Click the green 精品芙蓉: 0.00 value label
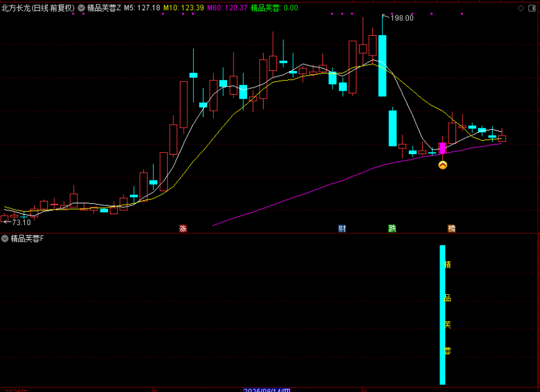 click(x=274, y=8)
